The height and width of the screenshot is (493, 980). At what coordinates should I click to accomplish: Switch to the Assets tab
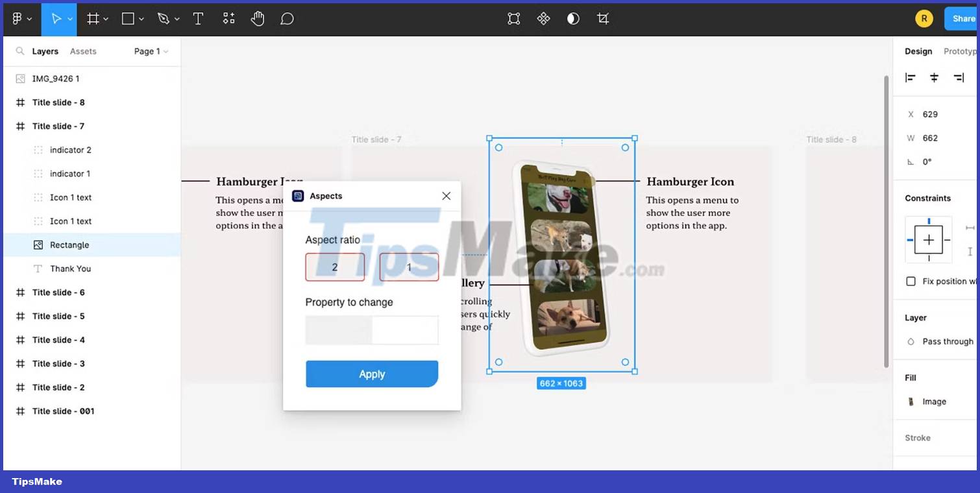[x=83, y=51]
